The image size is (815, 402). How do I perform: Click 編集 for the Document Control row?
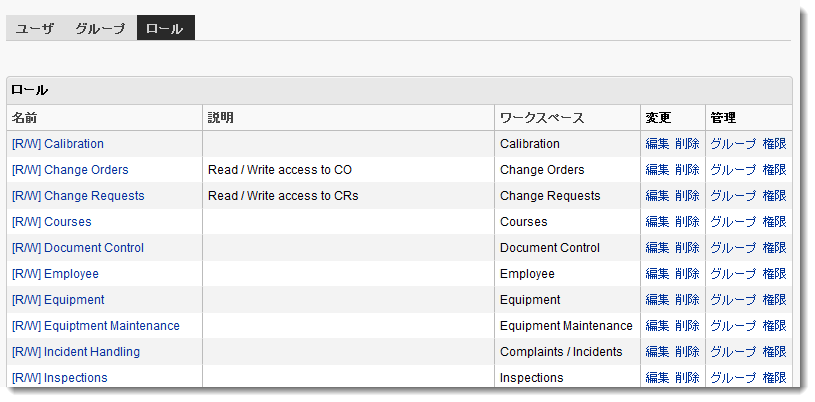(657, 248)
